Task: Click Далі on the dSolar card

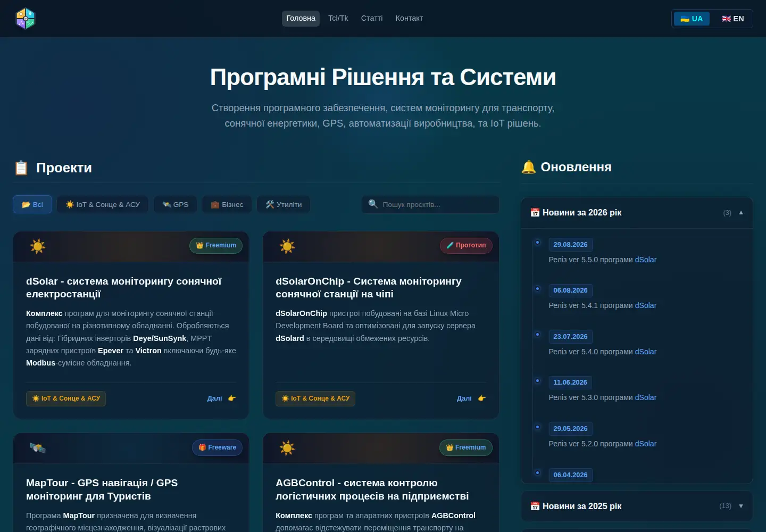Action: point(215,398)
